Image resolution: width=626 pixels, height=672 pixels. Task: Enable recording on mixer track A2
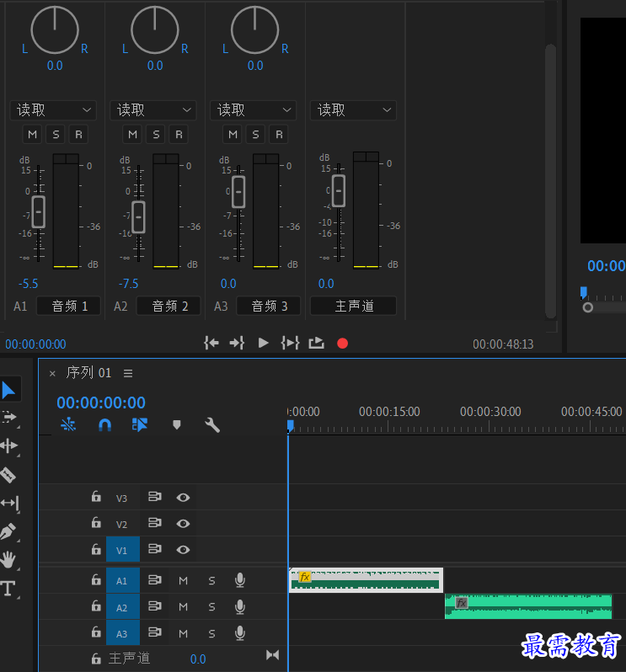179,134
